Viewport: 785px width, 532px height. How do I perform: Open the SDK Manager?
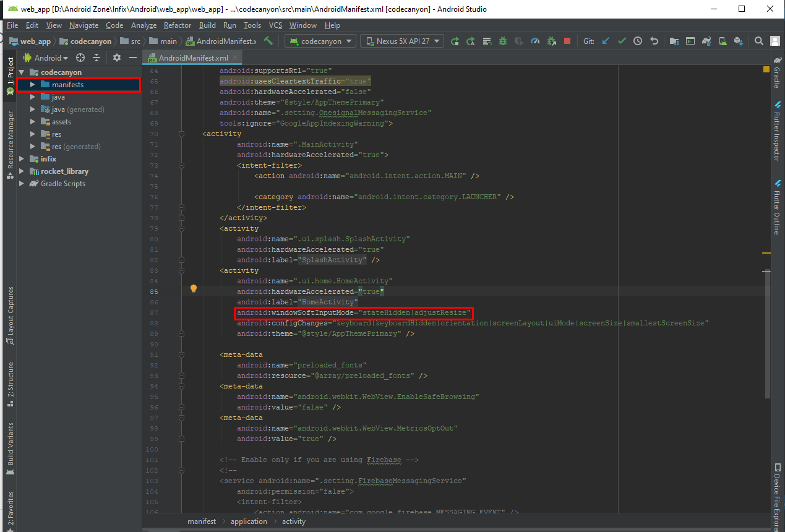pos(738,41)
